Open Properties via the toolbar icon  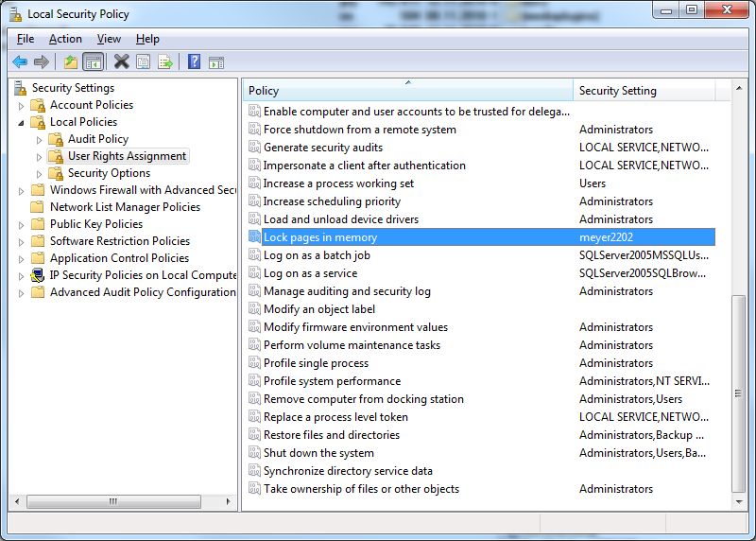click(144, 62)
